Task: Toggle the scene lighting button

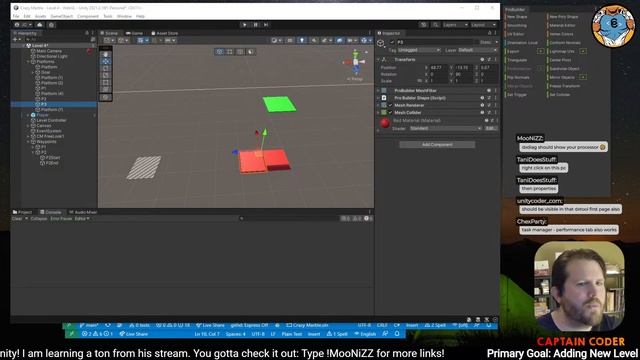Action: point(302,40)
